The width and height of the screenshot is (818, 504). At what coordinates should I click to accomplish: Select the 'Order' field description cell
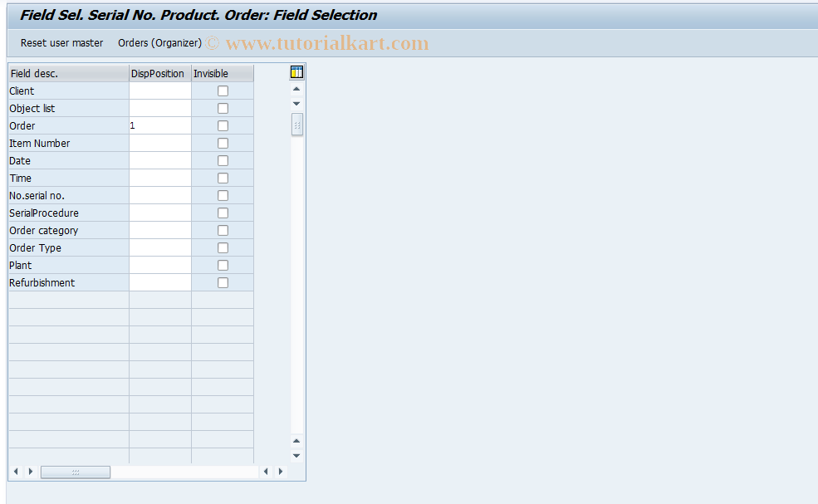tap(68, 125)
